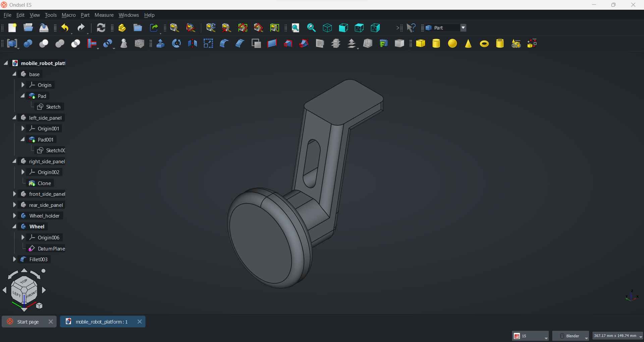The height and width of the screenshot is (342, 644).
Task: Click the Fit All magnifier icon
Action: coord(296,28)
